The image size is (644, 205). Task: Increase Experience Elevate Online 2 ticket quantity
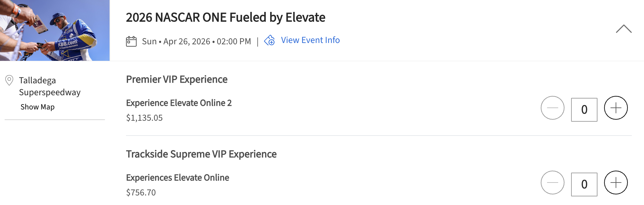click(616, 108)
